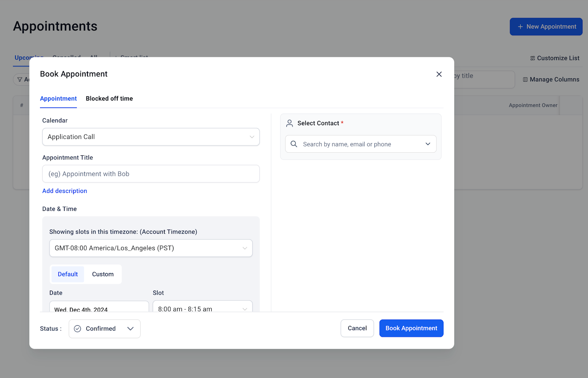Click the Manage Columns icon

point(525,80)
